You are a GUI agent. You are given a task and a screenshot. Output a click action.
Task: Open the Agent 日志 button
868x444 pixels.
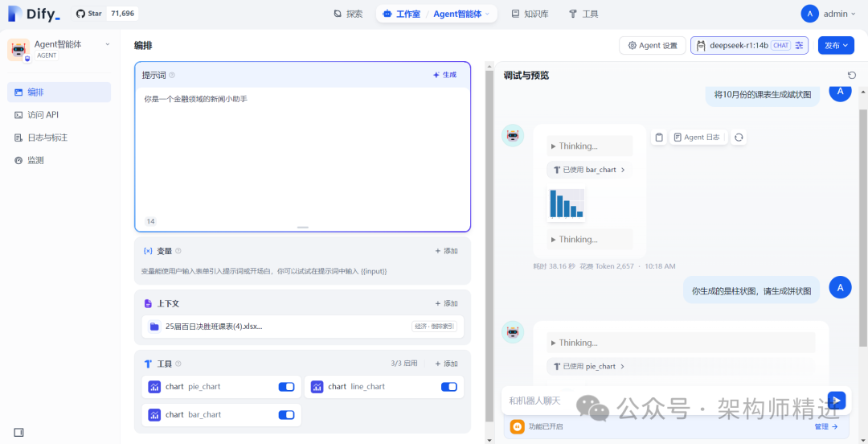click(698, 138)
